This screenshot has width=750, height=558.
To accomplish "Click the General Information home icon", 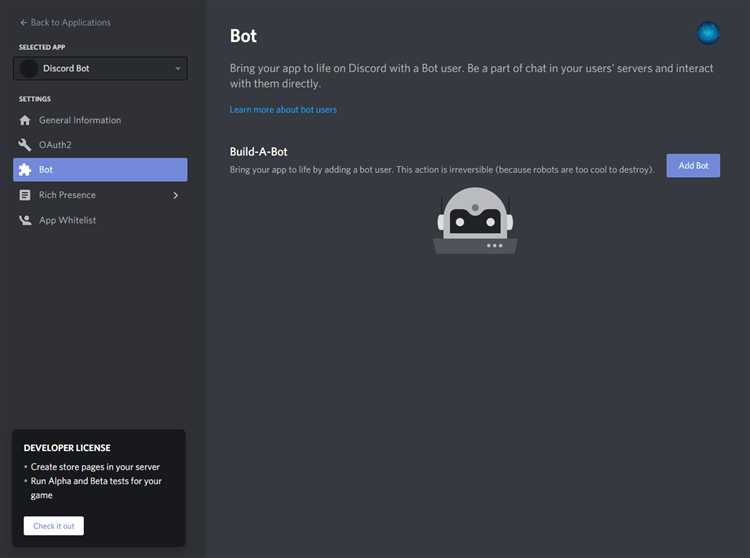I will pos(25,120).
